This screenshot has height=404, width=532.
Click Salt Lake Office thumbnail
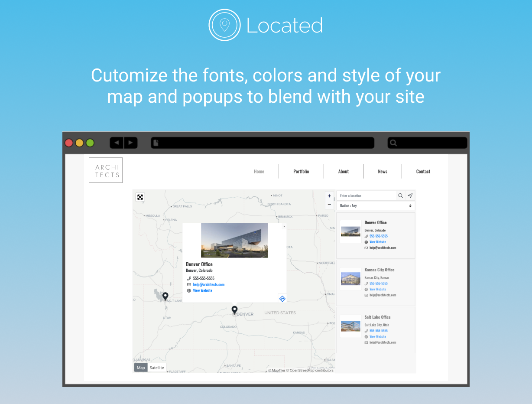350,326
